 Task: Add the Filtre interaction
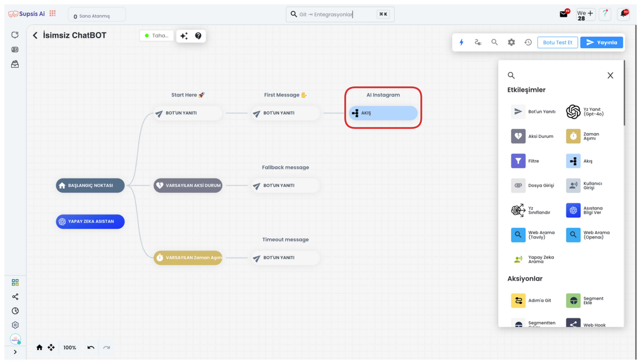click(525, 161)
